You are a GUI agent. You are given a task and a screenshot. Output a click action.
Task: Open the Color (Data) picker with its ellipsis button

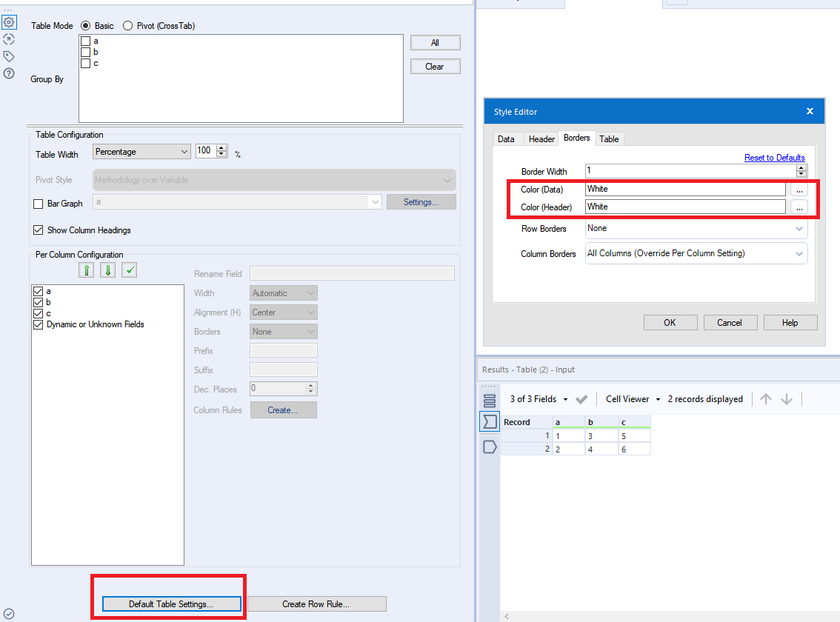tap(799, 189)
